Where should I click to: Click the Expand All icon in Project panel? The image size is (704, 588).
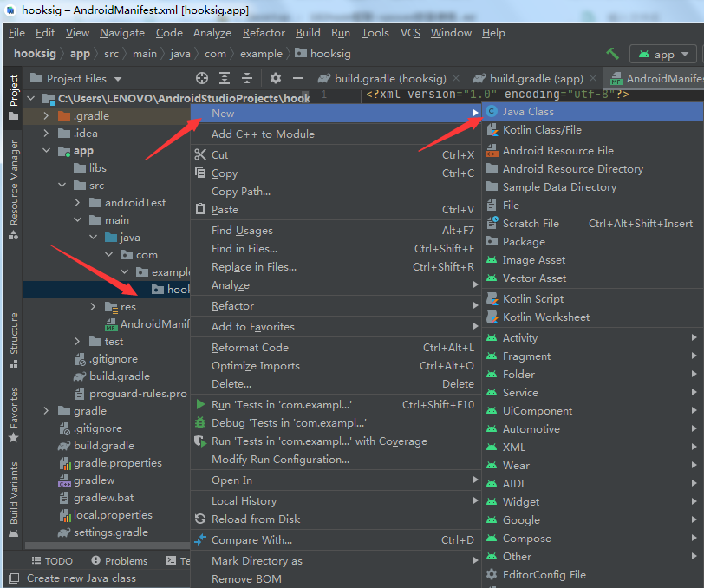(x=225, y=78)
